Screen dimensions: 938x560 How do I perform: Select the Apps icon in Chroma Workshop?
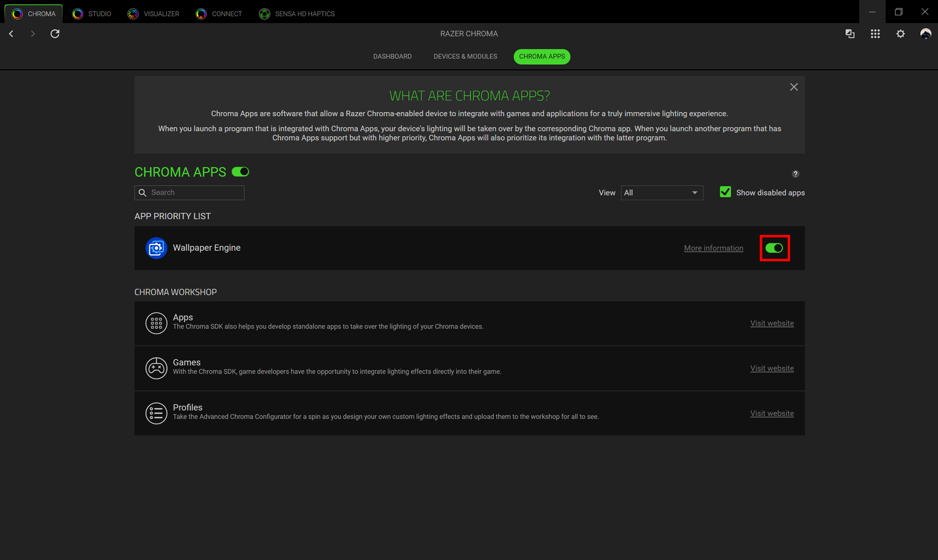coord(156,323)
